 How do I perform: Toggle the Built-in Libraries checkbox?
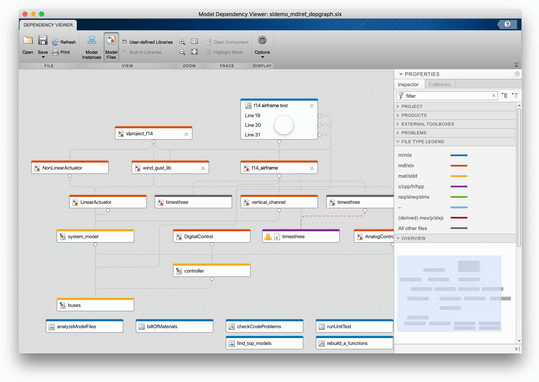coord(124,52)
